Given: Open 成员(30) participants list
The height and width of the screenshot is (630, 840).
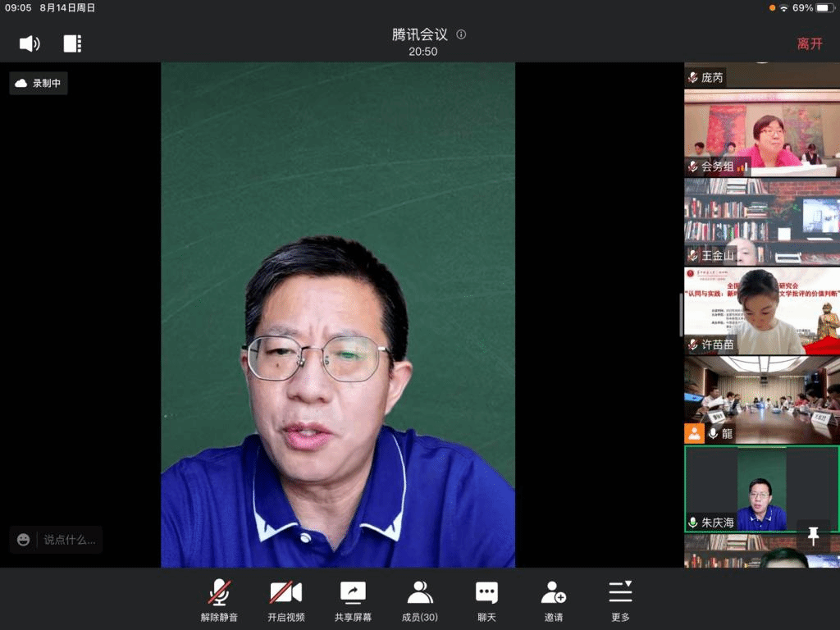Looking at the screenshot, I should click(419, 600).
